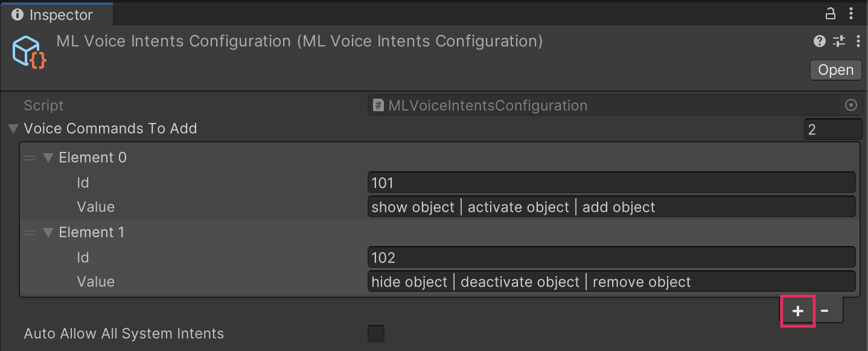Open the component help reference icon
The width and height of the screenshot is (868, 351).
(x=819, y=41)
